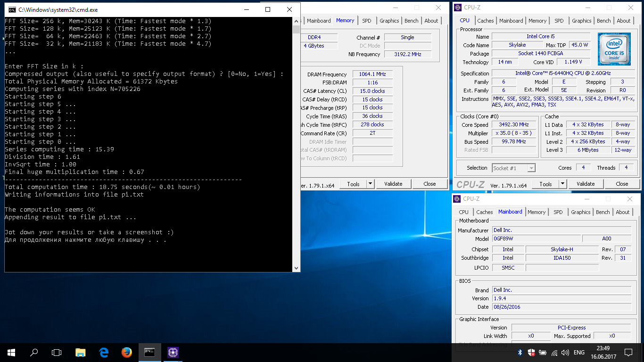The image size is (644, 362).
Task: Switch to cmd.exe taskbar icon
Action: click(149, 352)
